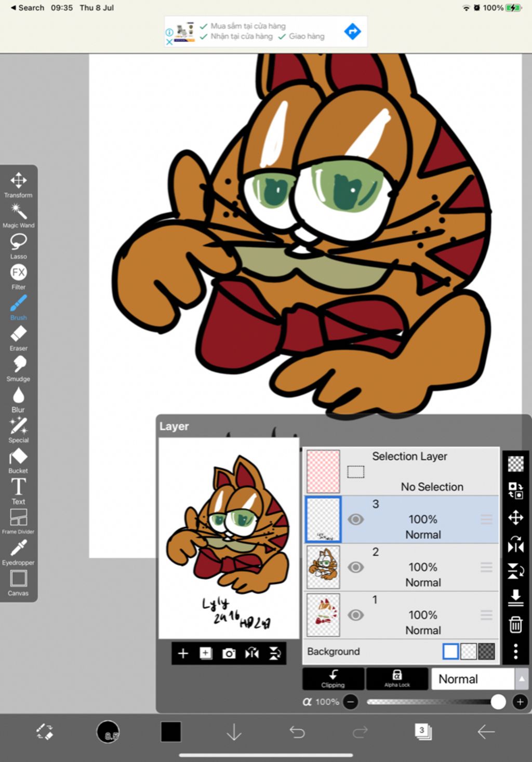Open brush size circle preview
The image size is (532, 762).
point(108,732)
